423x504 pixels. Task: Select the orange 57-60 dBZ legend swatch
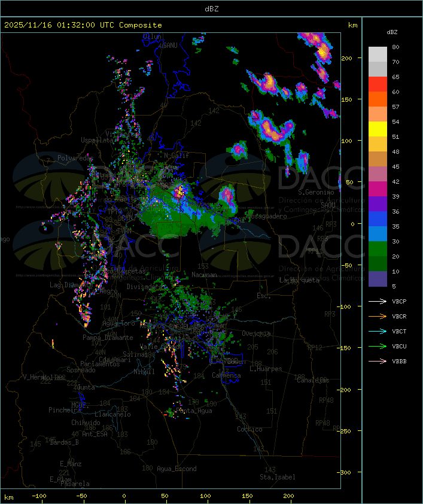click(x=378, y=99)
